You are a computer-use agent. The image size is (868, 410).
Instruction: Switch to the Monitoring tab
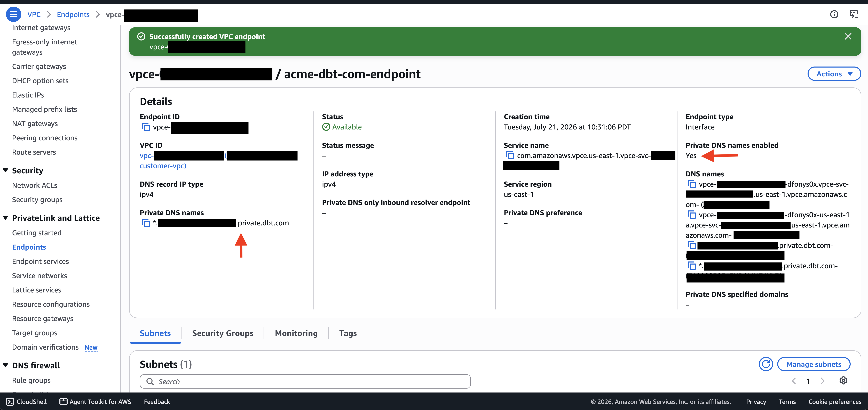[x=296, y=333]
